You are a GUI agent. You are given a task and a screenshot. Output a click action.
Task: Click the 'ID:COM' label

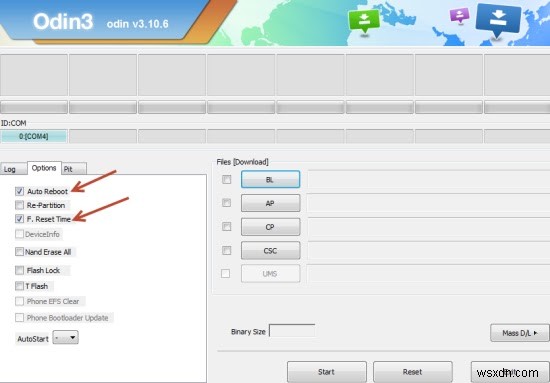(14, 123)
